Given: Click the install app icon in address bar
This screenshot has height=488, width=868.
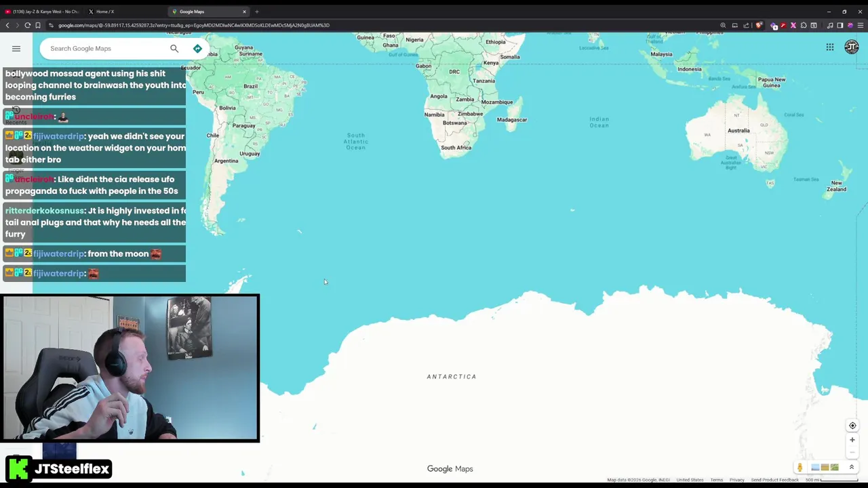Looking at the screenshot, I should [734, 25].
